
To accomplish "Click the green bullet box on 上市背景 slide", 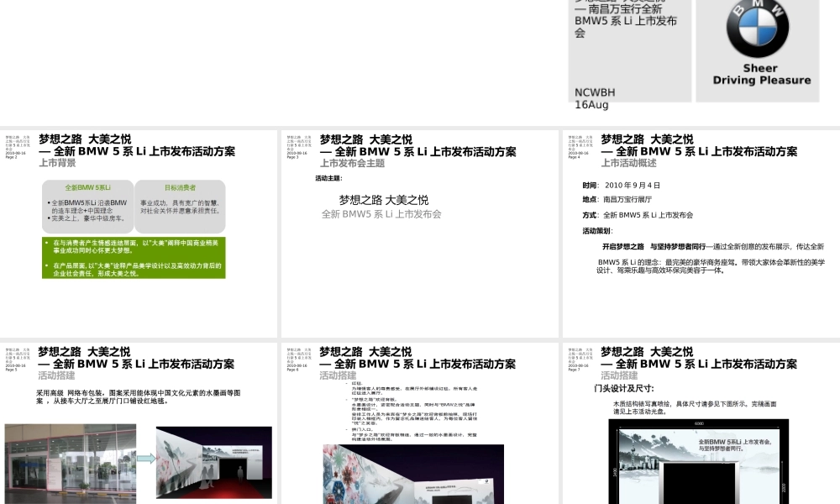I will pyautogui.click(x=134, y=258).
